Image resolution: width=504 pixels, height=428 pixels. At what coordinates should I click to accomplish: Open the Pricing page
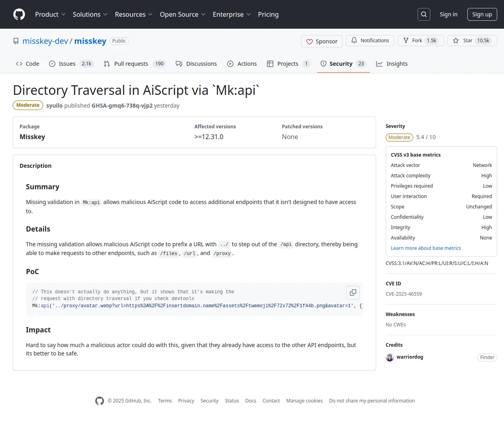click(x=268, y=14)
